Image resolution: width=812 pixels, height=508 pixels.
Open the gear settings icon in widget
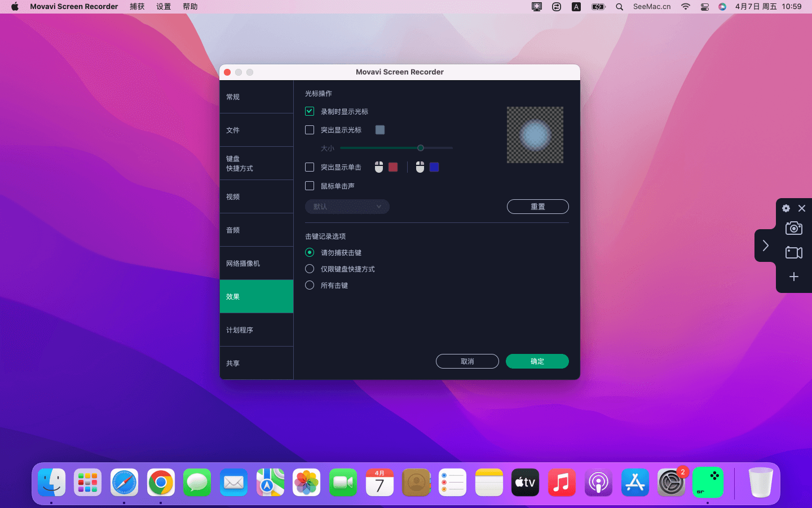click(786, 208)
